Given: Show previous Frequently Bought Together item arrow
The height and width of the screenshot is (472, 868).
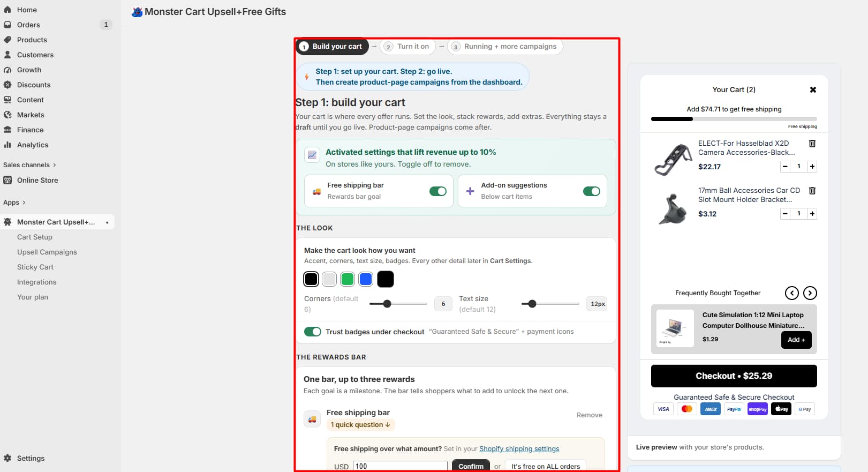Looking at the screenshot, I should [x=792, y=293].
